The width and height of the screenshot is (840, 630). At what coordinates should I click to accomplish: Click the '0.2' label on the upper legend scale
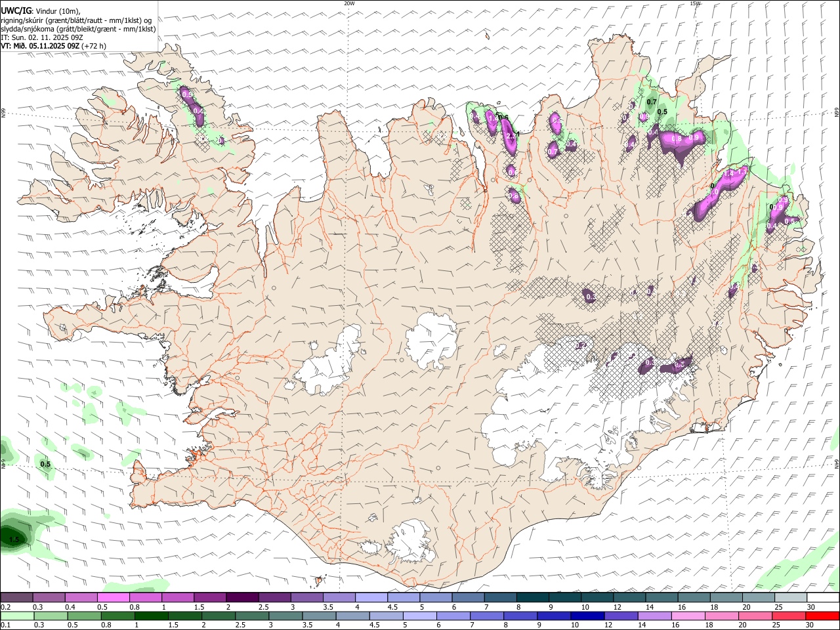click(5, 607)
